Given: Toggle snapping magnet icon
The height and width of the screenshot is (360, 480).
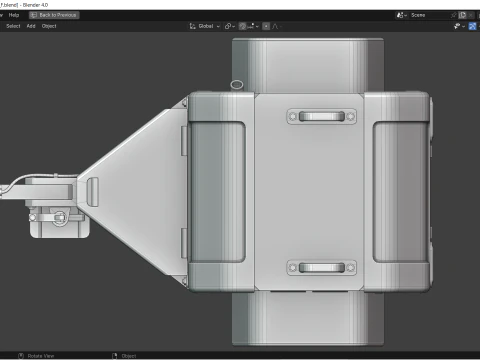Looking at the screenshot, I should [243, 26].
